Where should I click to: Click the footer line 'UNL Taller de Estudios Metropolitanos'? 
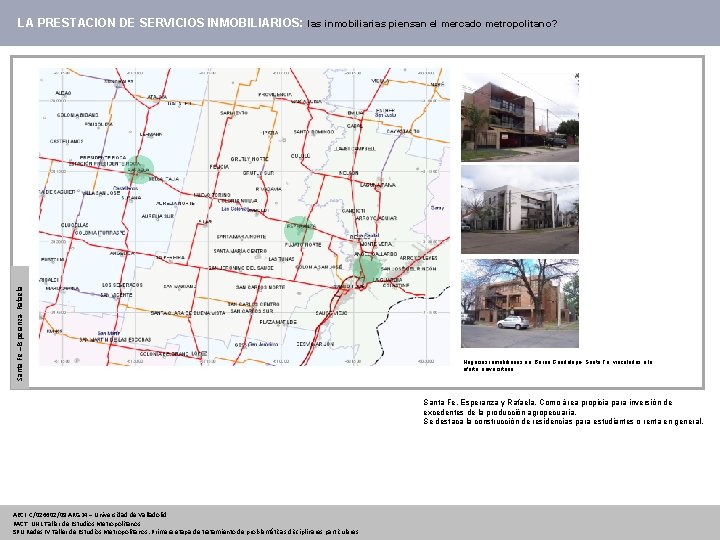(x=77, y=523)
